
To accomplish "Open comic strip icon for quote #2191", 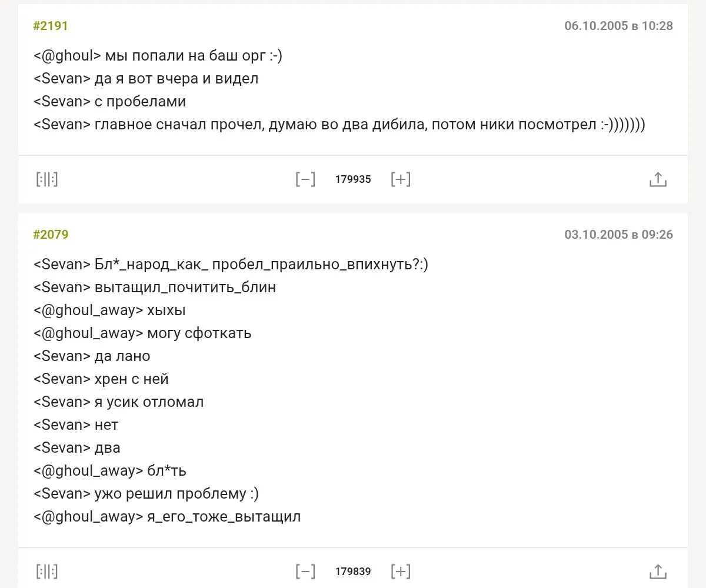I will (x=47, y=179).
